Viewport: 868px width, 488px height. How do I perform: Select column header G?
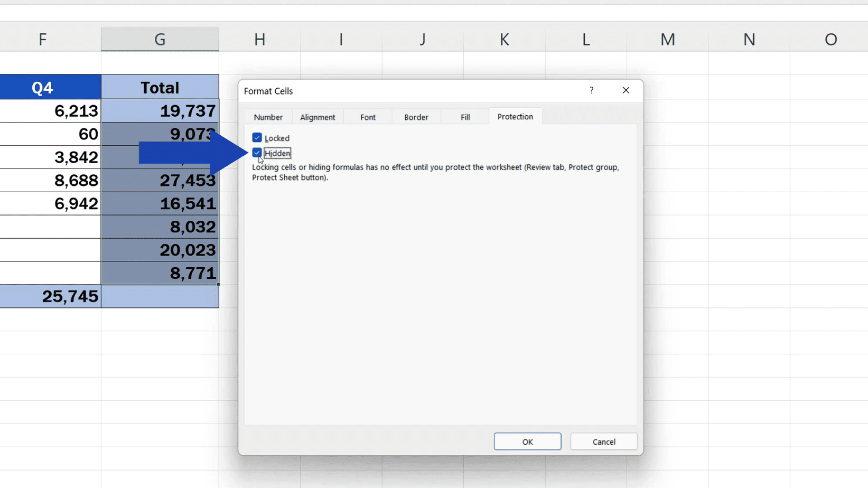(160, 39)
